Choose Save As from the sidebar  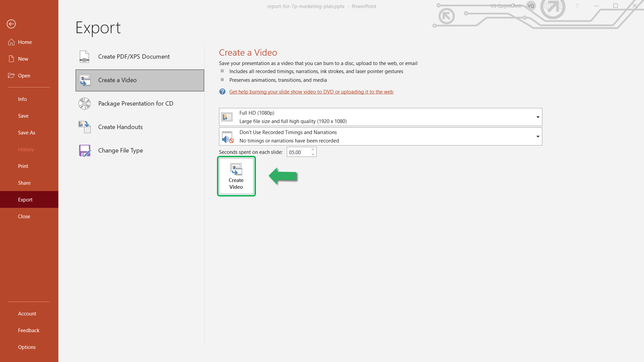point(29,132)
